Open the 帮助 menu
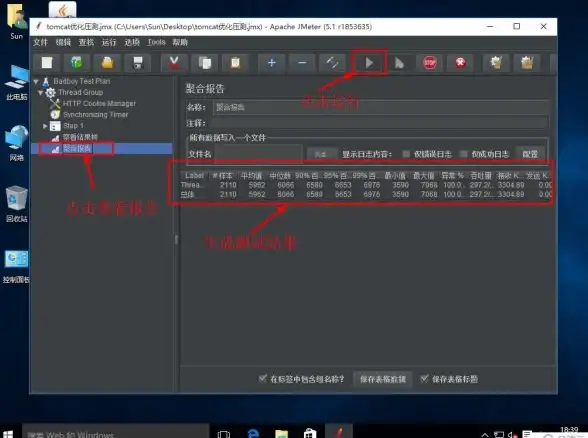Image resolution: width=588 pixels, height=438 pixels. point(180,42)
